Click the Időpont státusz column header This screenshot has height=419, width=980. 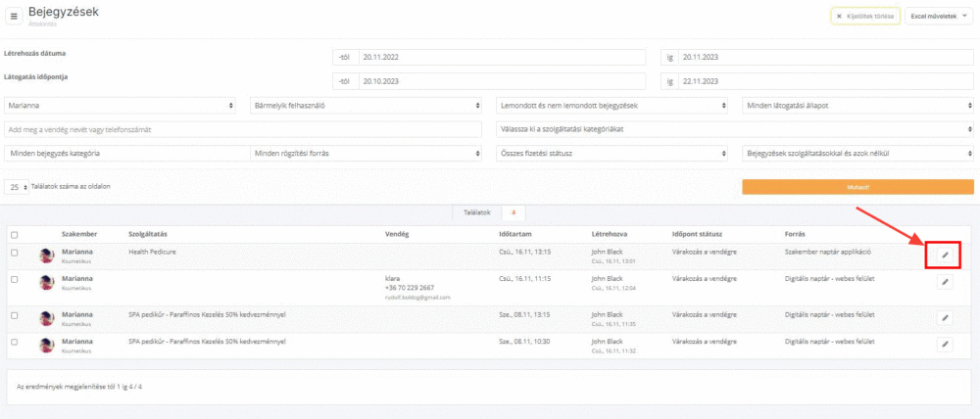click(x=697, y=234)
